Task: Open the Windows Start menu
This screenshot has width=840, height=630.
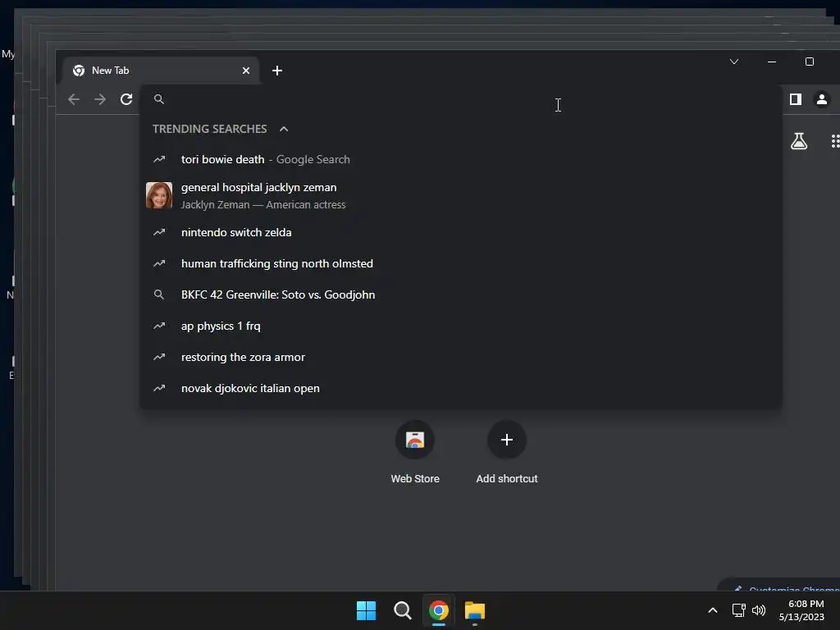Action: pos(366,610)
